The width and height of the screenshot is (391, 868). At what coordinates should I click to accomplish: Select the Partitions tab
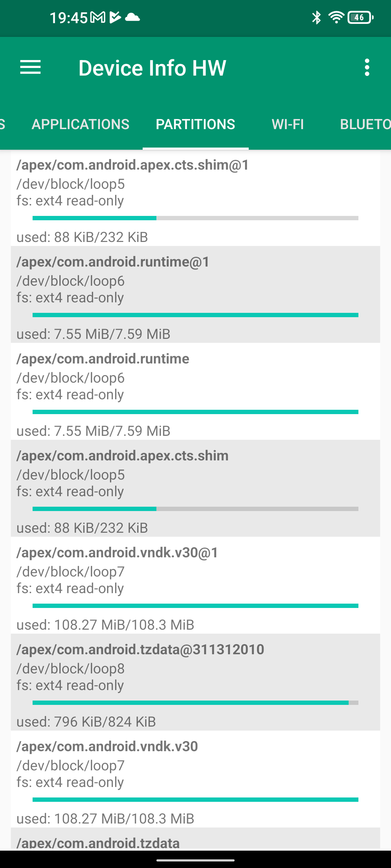click(x=195, y=124)
